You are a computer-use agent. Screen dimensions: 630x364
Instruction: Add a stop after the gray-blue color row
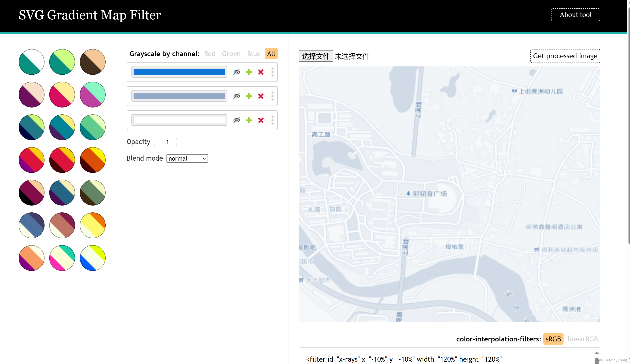coord(248,96)
